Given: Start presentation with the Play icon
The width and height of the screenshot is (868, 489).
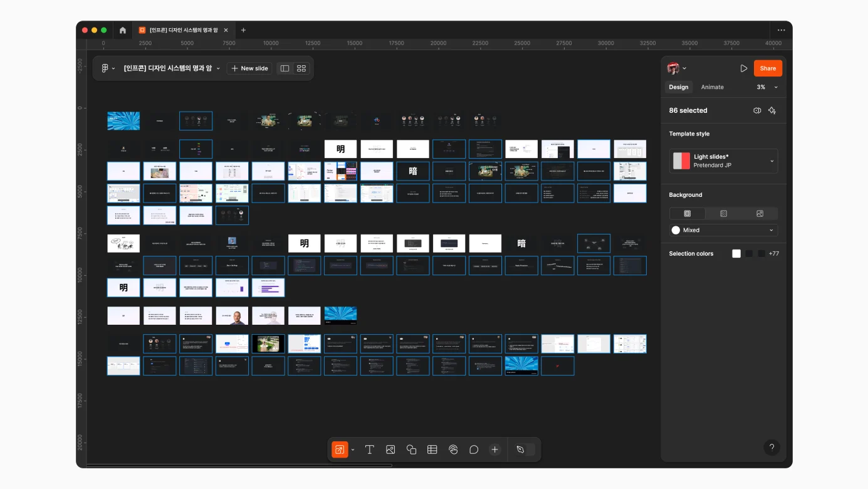Looking at the screenshot, I should [744, 68].
